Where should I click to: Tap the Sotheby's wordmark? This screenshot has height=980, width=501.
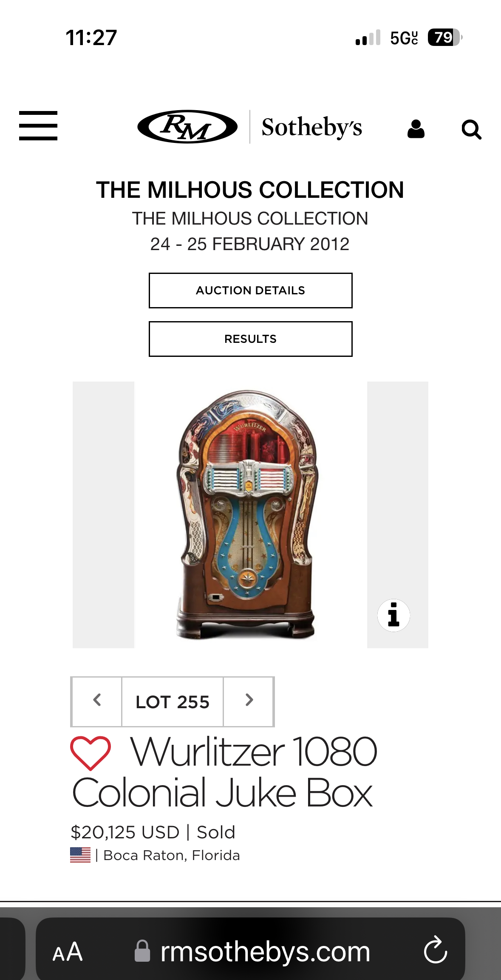click(x=311, y=127)
